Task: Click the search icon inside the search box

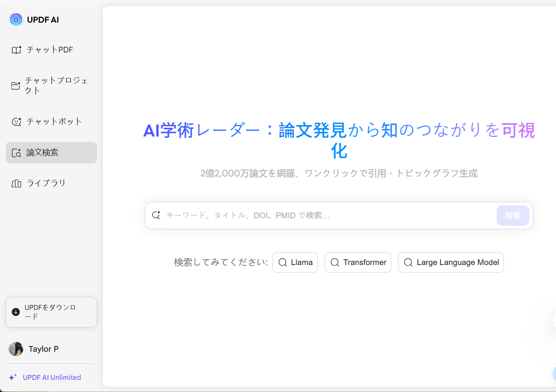Action: 156,215
